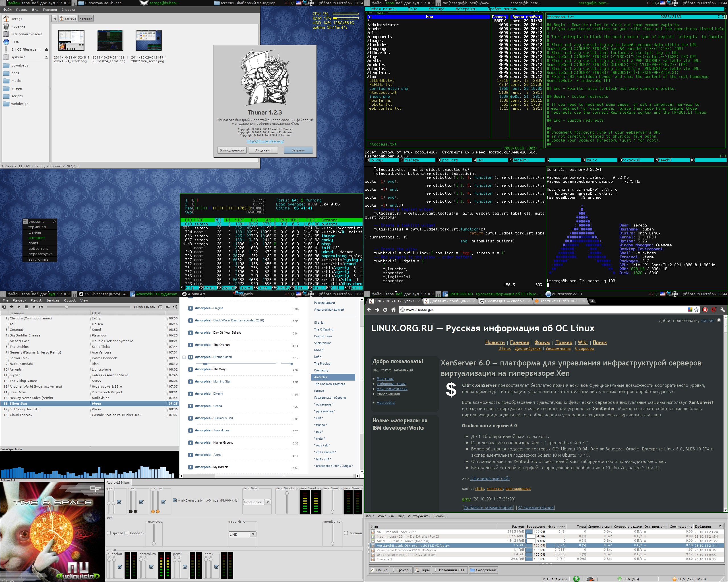Open the Форум link on linux.org.ru

[542, 342]
